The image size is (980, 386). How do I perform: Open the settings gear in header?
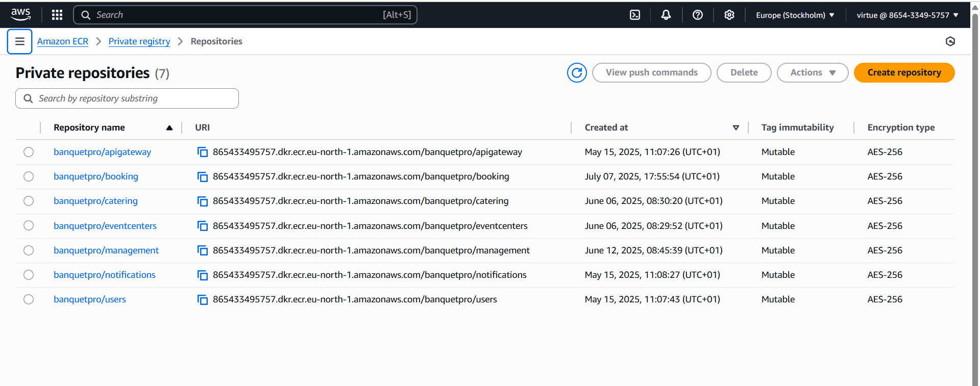pos(729,15)
